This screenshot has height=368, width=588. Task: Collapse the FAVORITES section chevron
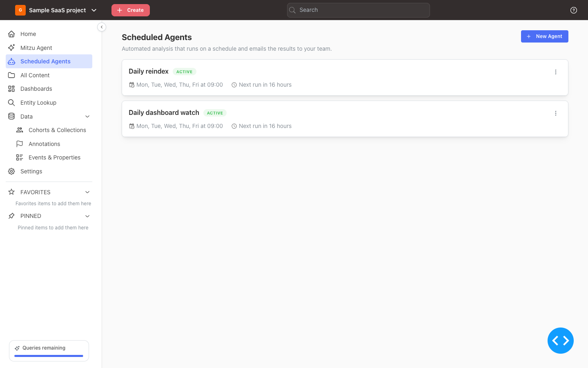pos(87,192)
